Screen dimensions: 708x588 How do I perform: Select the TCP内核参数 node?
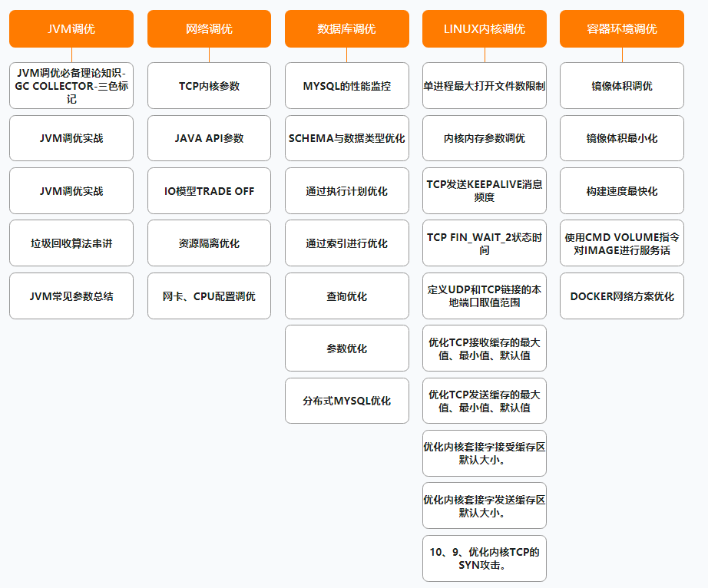(209, 86)
